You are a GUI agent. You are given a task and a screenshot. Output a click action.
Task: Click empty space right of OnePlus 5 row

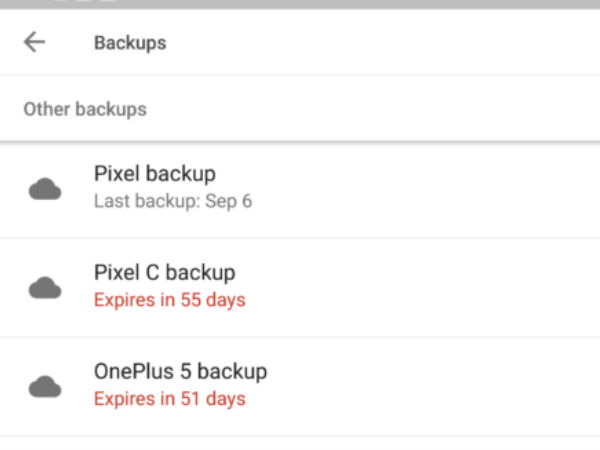coord(450,386)
